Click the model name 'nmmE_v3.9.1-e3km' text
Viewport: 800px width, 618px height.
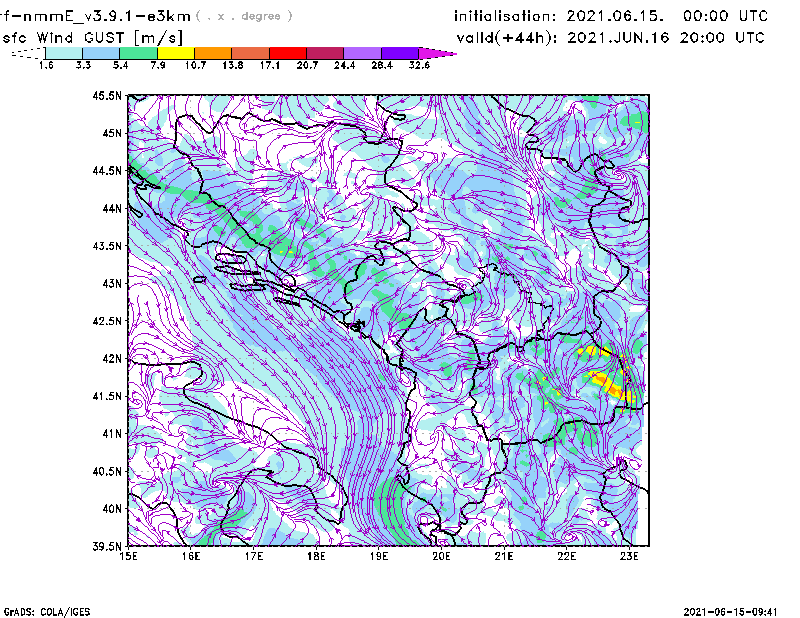(x=106, y=16)
